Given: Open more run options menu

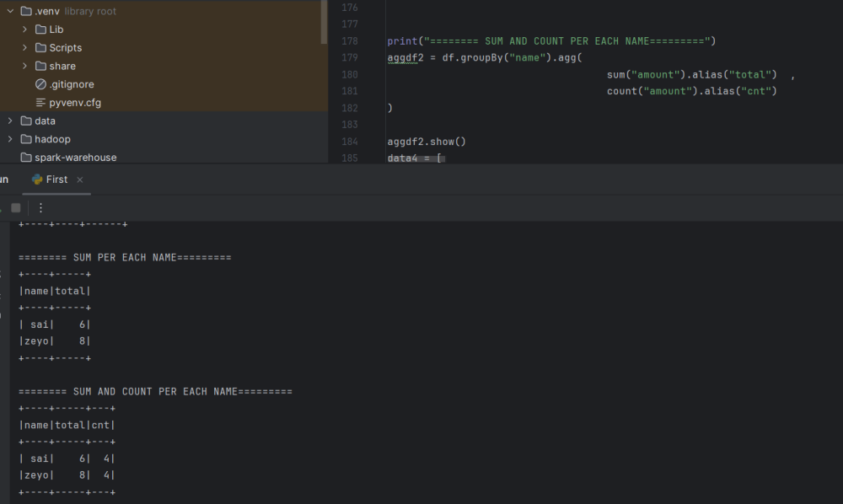Looking at the screenshot, I should tap(40, 208).
